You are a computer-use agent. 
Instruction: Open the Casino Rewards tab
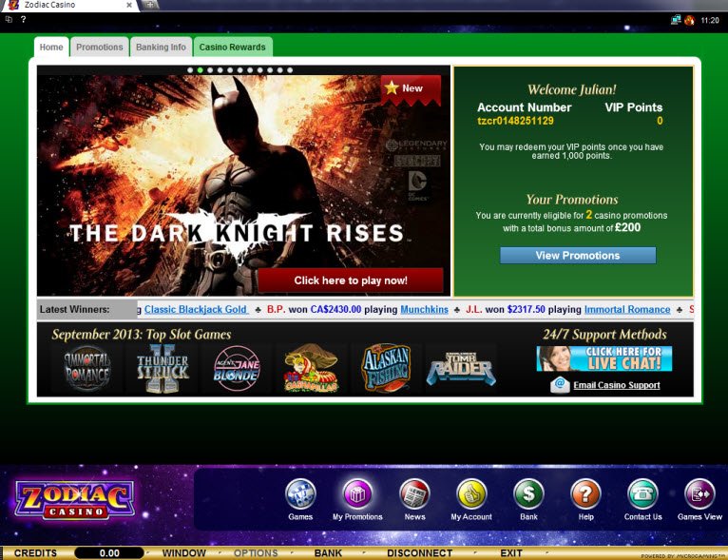[x=232, y=47]
